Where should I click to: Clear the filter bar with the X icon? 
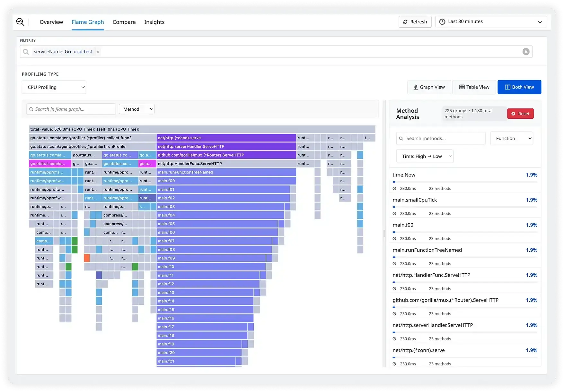pos(526,52)
